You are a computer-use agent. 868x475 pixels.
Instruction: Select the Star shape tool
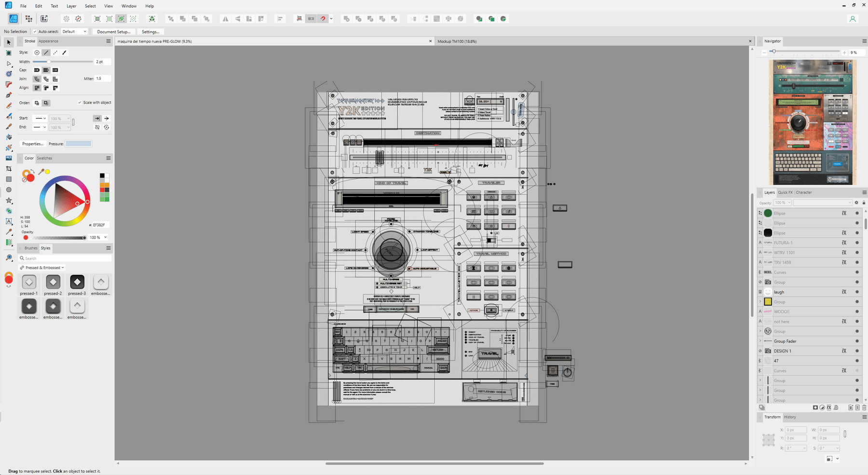pos(9,200)
